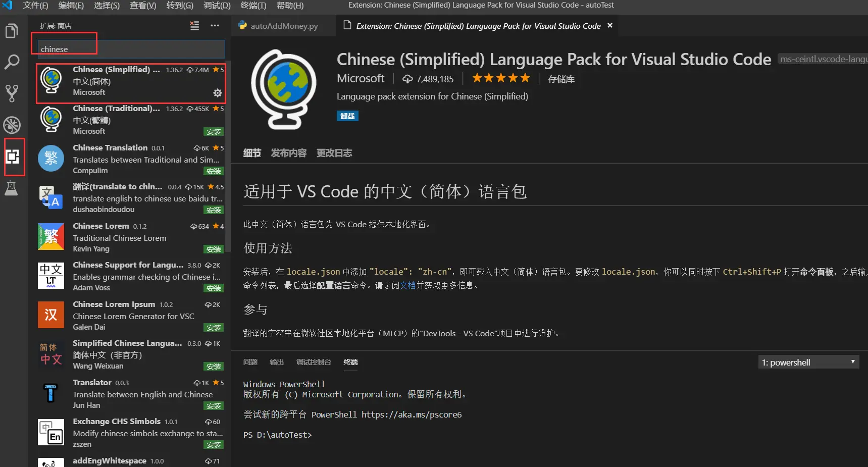The width and height of the screenshot is (868, 467).
Task: Click the Python file icon on autoAddMoney.py tab
Action: 242,26
